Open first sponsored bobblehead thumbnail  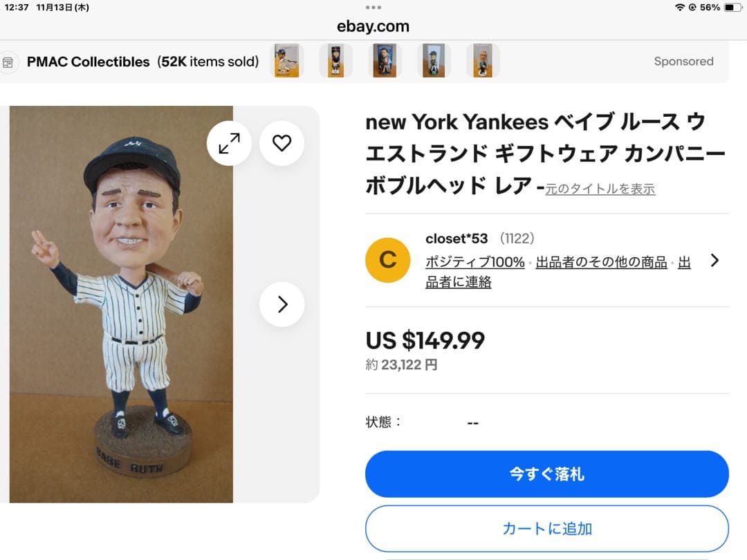pos(286,61)
